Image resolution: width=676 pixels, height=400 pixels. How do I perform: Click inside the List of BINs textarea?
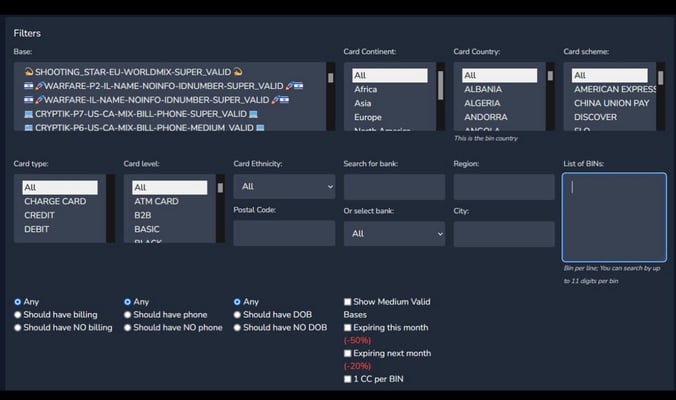tap(614, 217)
